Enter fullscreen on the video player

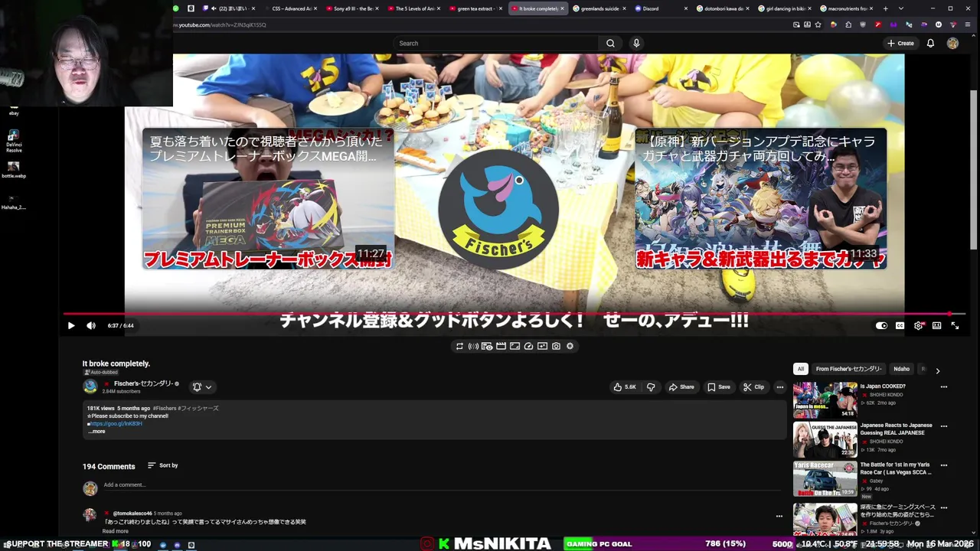(955, 326)
